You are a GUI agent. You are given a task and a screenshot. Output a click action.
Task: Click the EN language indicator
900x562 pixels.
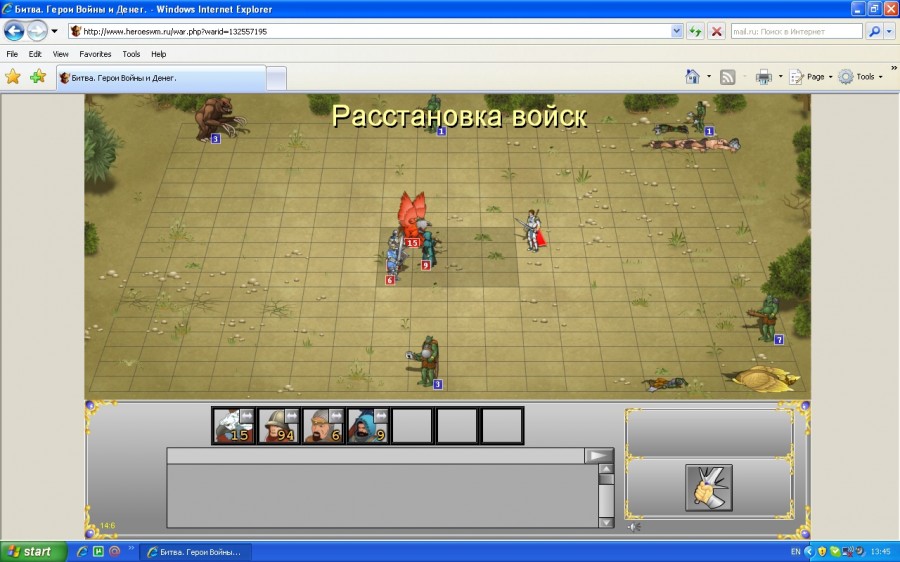pyautogui.click(x=796, y=552)
